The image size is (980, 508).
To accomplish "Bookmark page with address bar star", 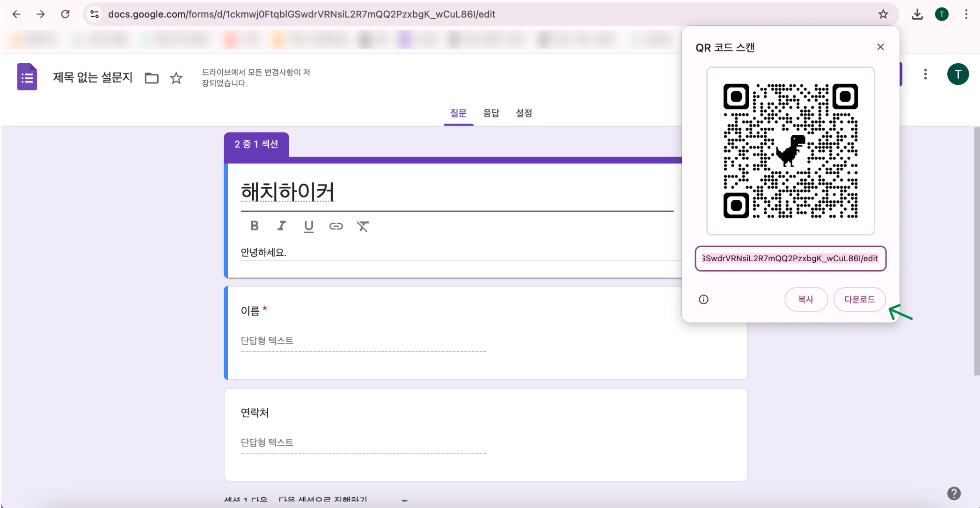I will (x=884, y=14).
